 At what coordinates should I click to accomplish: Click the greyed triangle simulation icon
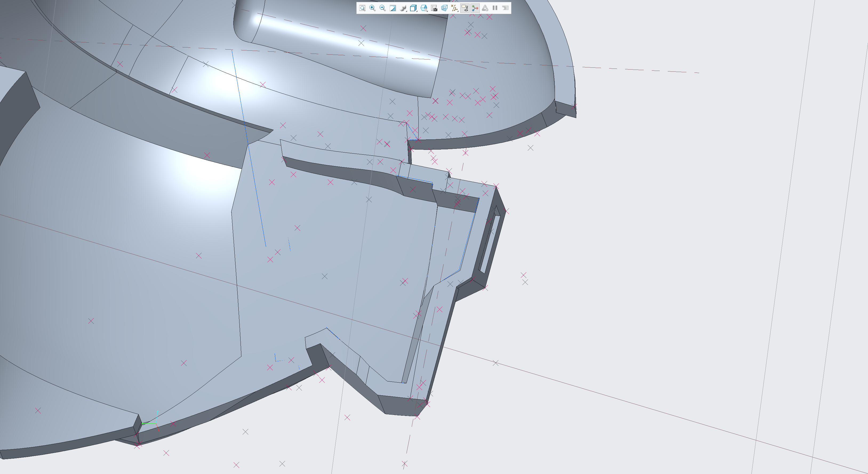coord(485,8)
